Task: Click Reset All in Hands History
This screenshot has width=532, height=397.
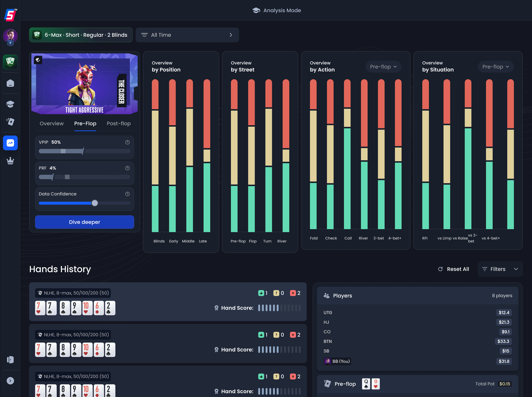Action: (453, 269)
